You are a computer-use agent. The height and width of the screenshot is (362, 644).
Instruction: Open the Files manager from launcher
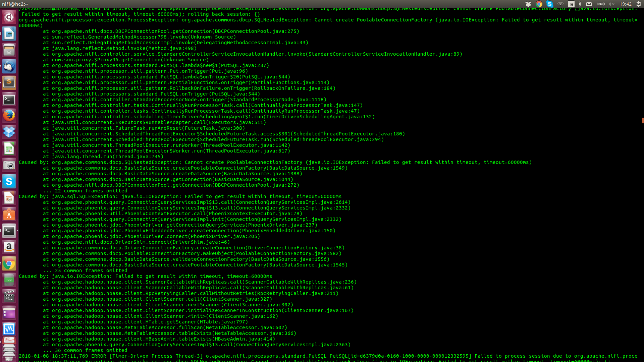9,50
